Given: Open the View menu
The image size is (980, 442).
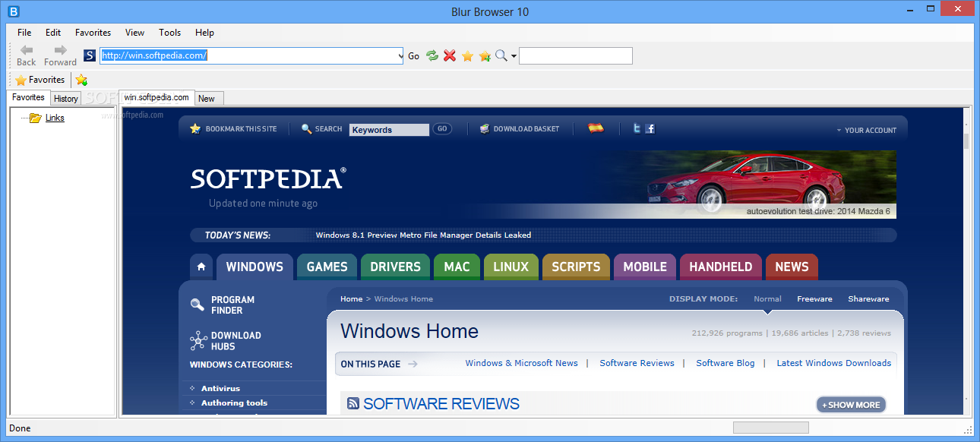Looking at the screenshot, I should pyautogui.click(x=134, y=33).
